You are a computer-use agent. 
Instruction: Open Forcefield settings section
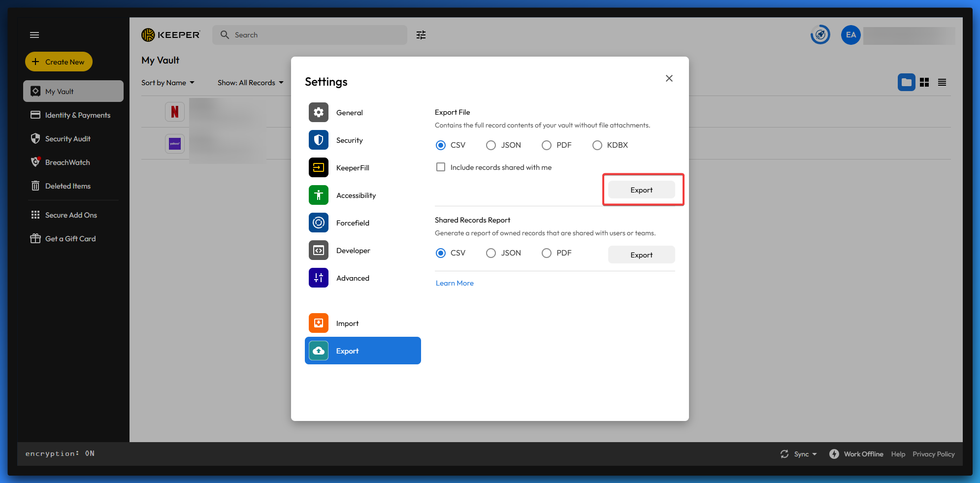(x=352, y=223)
